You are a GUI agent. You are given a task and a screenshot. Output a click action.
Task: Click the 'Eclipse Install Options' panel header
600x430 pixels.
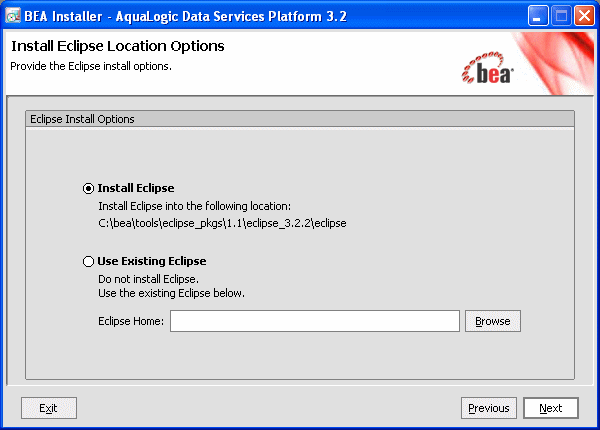(x=300, y=119)
